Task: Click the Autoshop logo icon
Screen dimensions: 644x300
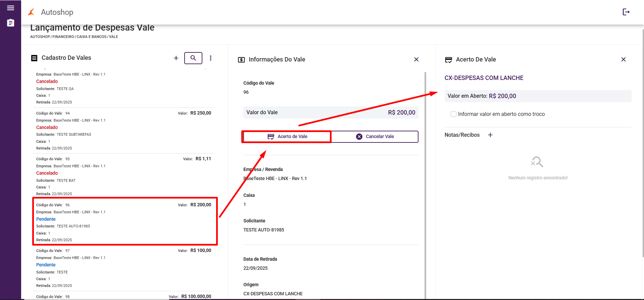Action: coord(32,12)
